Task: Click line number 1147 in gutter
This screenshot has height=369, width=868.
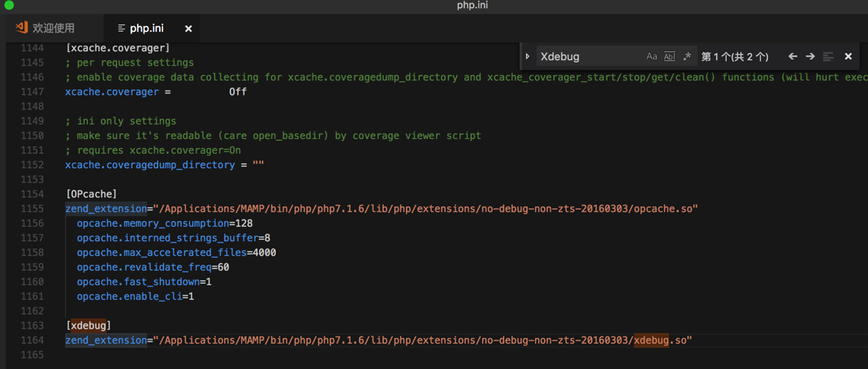Action: (x=32, y=92)
